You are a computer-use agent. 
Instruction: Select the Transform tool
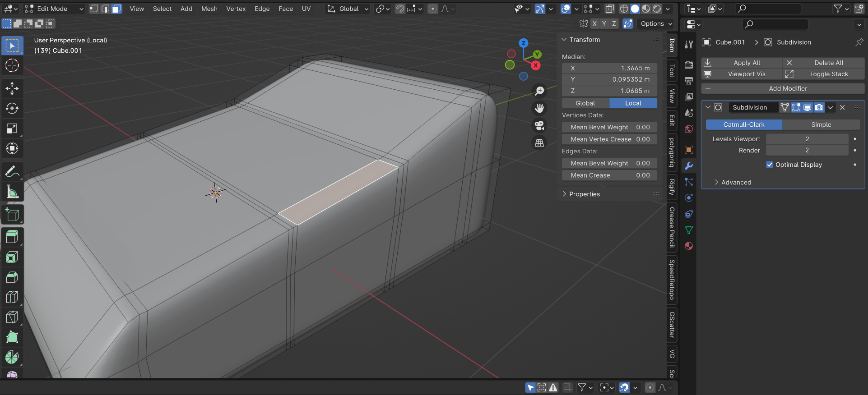(12, 148)
